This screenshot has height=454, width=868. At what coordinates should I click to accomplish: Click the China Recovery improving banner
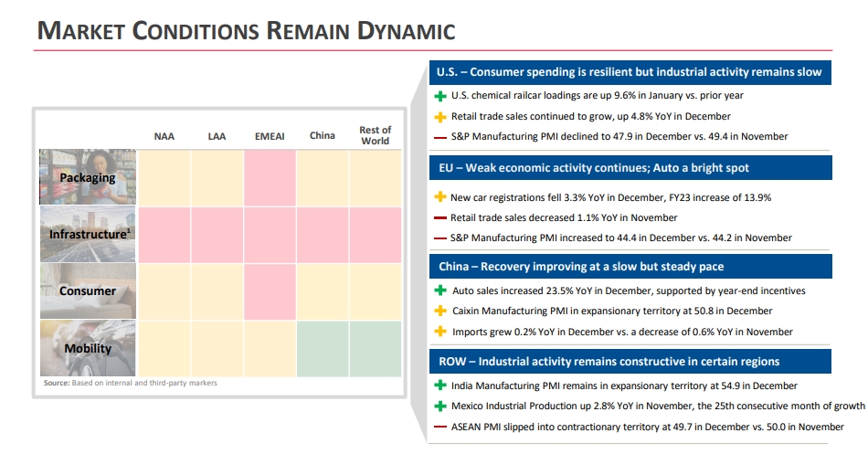pos(630,267)
